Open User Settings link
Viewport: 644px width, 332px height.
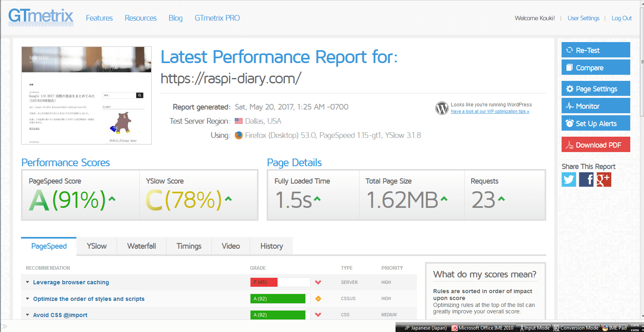tap(583, 18)
